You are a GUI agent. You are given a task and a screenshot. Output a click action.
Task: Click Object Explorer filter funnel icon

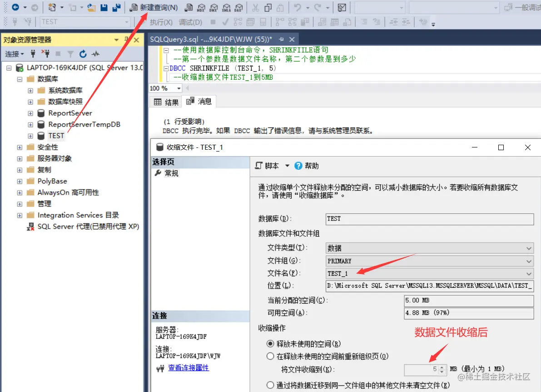(70, 54)
